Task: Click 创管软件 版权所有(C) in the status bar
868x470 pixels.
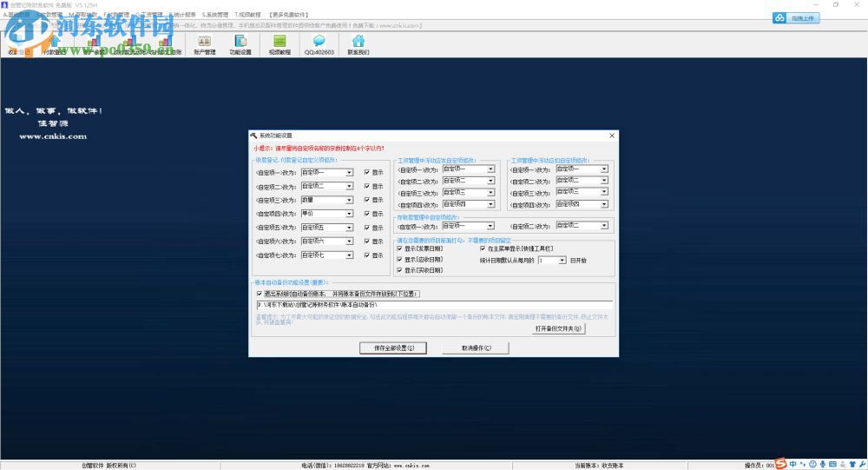Action: click(x=109, y=466)
